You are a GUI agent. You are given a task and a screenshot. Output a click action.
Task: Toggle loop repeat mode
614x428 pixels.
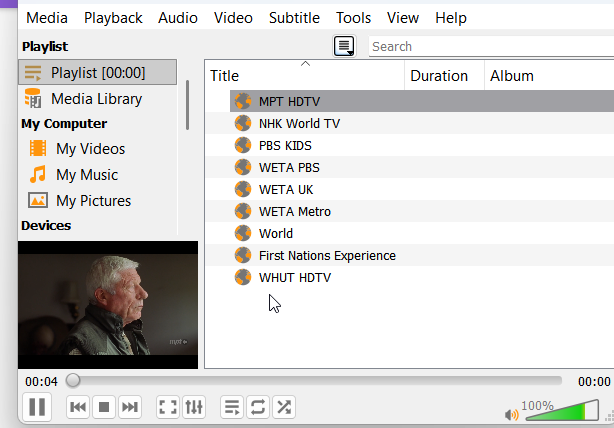(258, 407)
